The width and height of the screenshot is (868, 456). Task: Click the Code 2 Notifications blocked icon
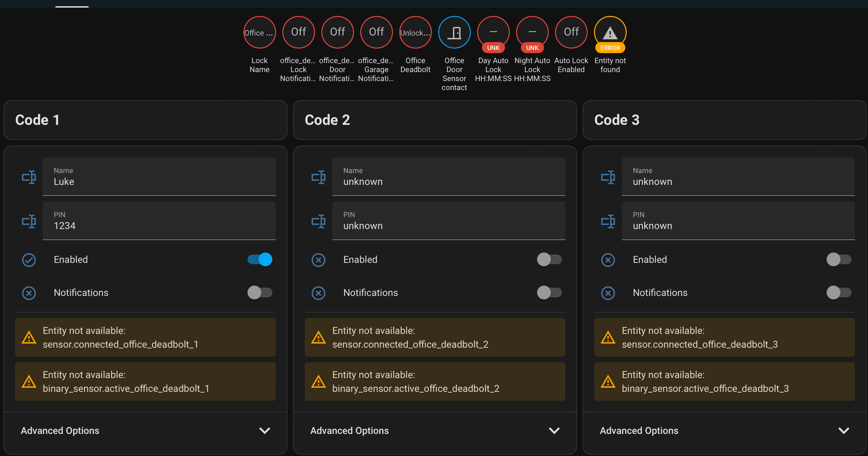pyautogui.click(x=319, y=293)
